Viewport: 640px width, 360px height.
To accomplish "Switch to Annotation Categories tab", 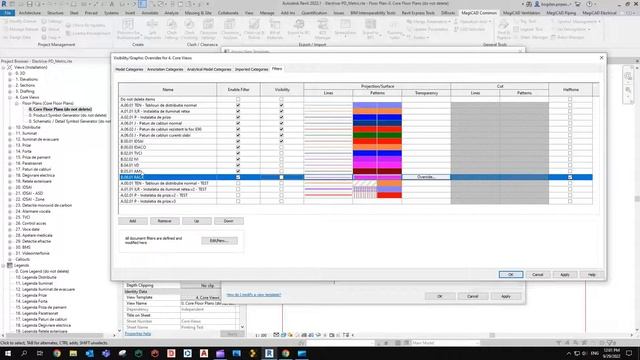I will (165, 69).
